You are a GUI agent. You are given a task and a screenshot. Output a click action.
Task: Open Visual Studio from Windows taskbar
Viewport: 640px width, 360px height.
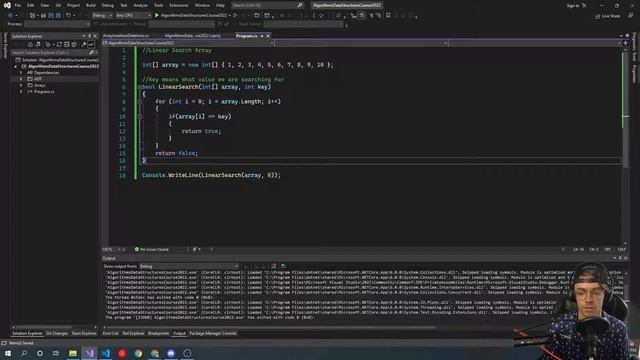coord(89,353)
